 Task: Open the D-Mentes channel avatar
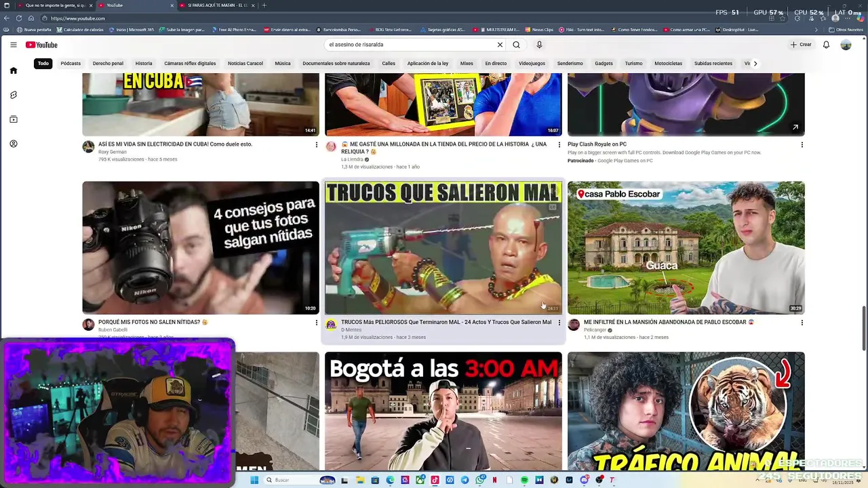pyautogui.click(x=331, y=325)
